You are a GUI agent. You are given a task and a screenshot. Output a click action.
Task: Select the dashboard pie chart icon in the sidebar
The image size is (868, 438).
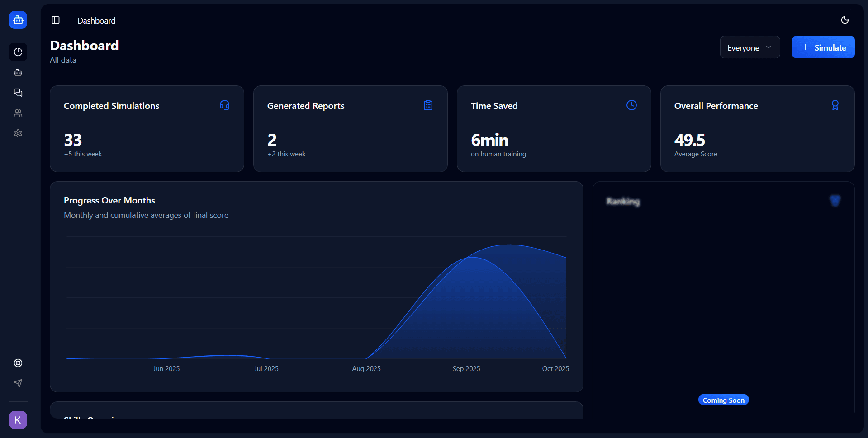[x=18, y=52]
